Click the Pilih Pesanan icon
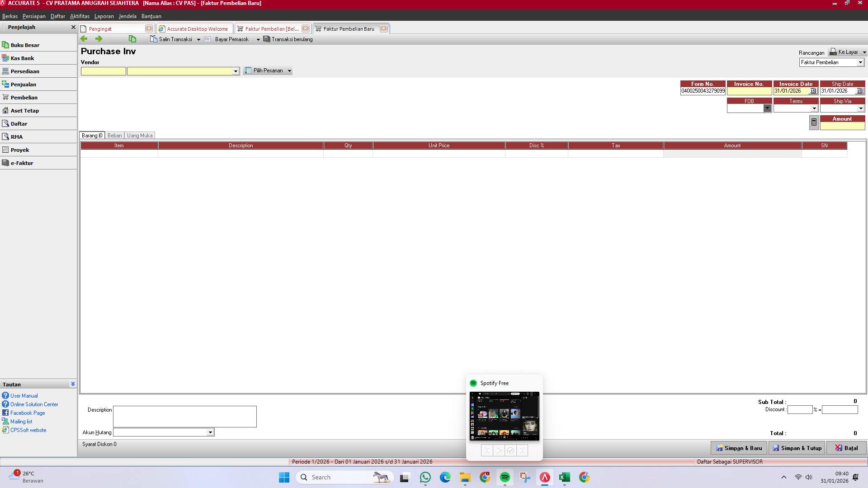868x488 pixels. click(x=248, y=70)
